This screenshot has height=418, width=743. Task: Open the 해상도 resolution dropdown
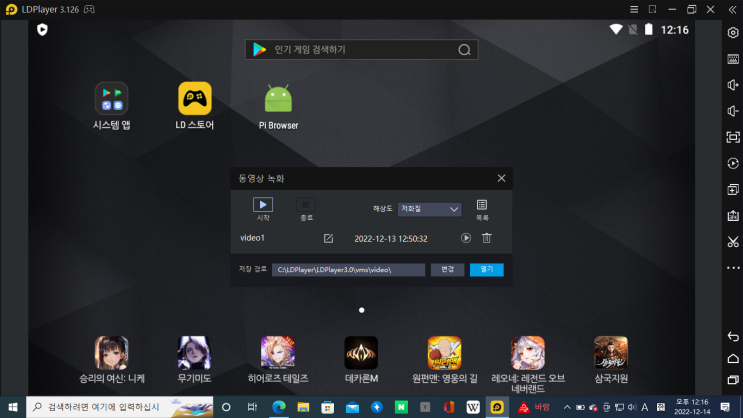[x=429, y=209]
